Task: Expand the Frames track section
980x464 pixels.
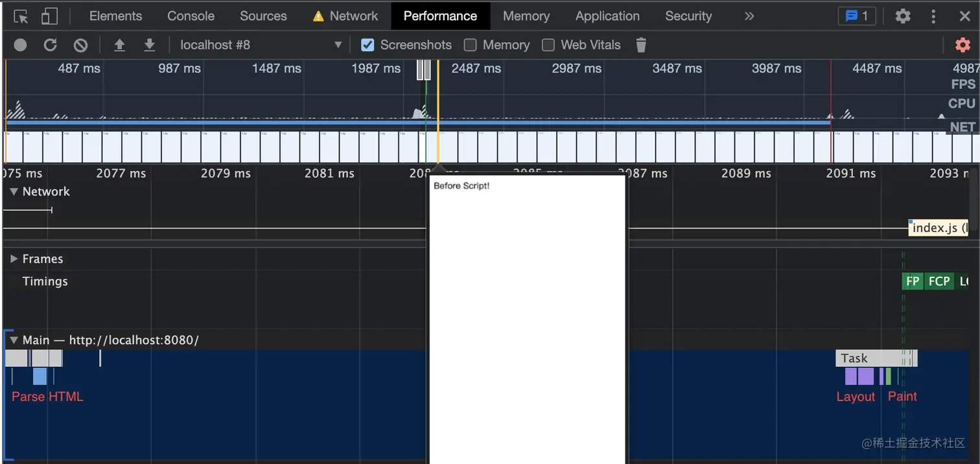Action: pyautogui.click(x=14, y=259)
